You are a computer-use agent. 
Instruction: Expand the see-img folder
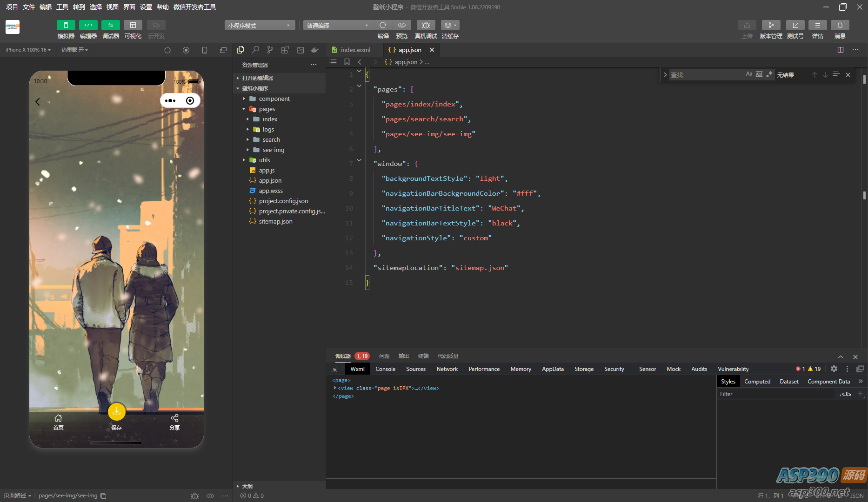273,150
